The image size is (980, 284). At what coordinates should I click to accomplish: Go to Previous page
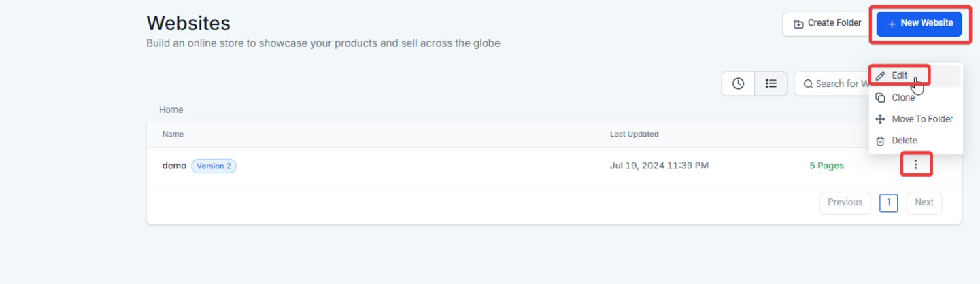click(845, 202)
